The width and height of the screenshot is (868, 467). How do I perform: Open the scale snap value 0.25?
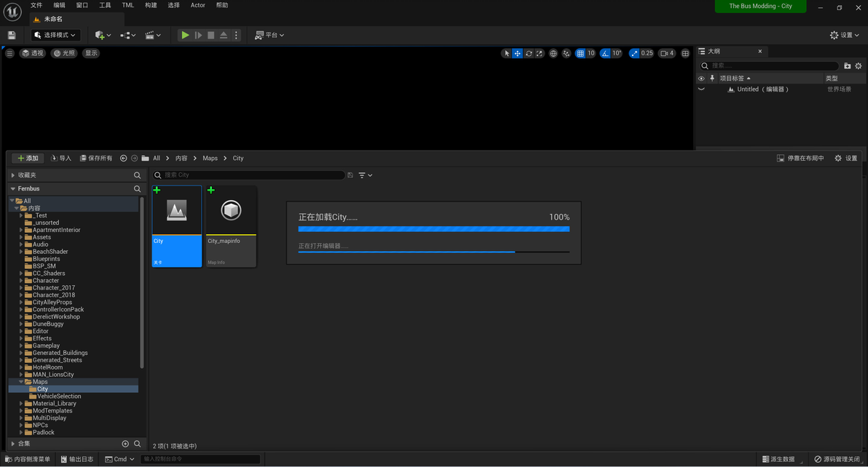[647, 54]
